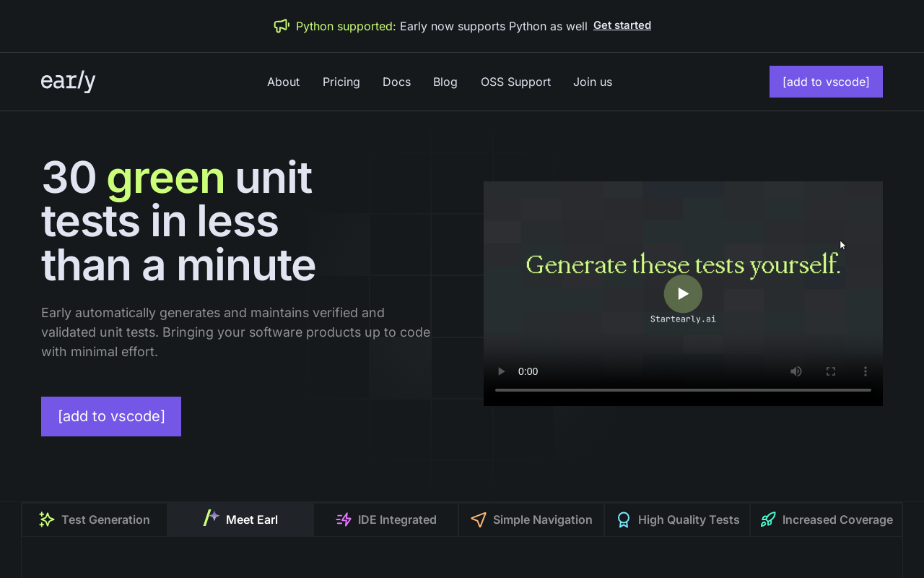Switch to the Test Generation tab
The image size is (924, 578).
(x=94, y=519)
